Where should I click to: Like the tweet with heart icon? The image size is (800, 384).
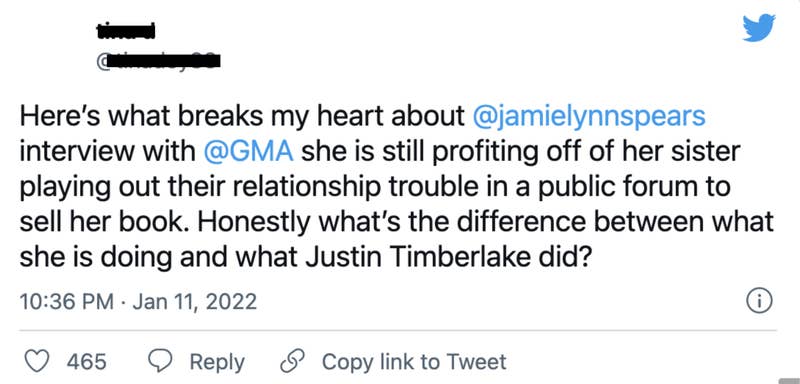tap(37, 362)
